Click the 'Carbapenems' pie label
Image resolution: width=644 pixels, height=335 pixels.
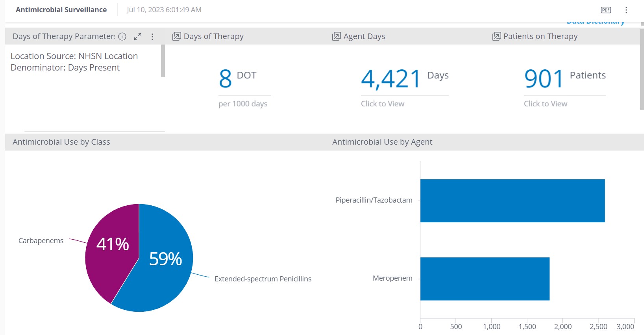(x=41, y=241)
